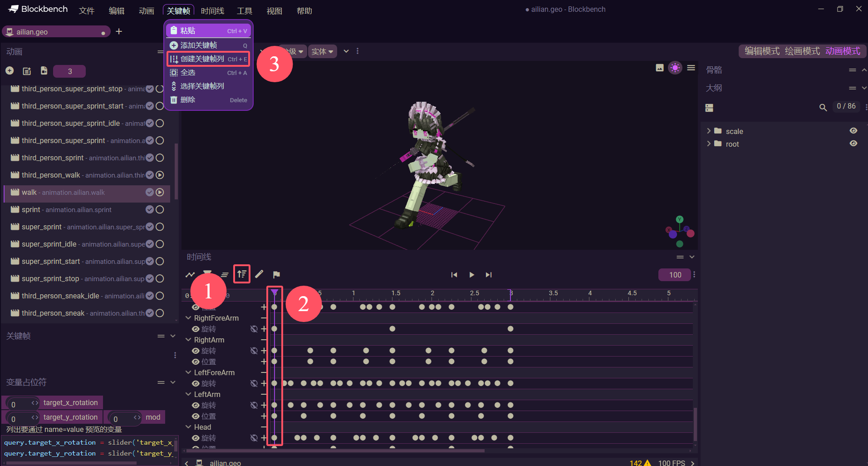The width and height of the screenshot is (868, 466).
Task: Switch to 绘画模式 paint mode
Action: (x=802, y=51)
